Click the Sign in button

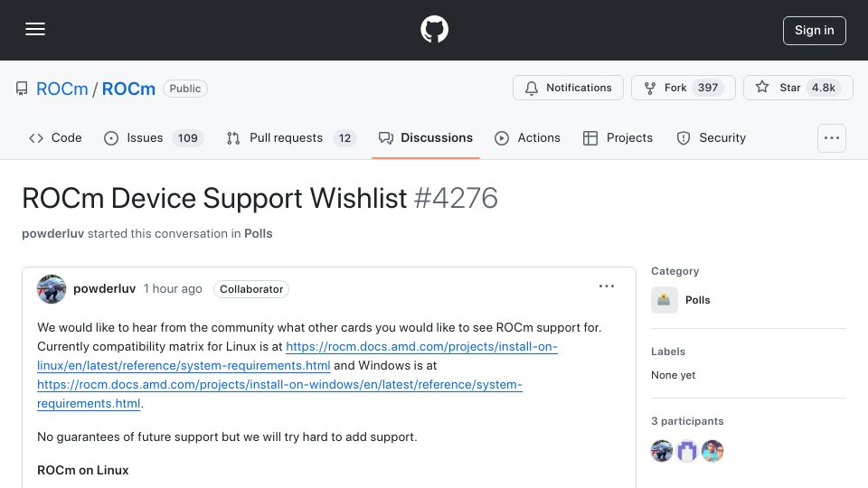(815, 31)
